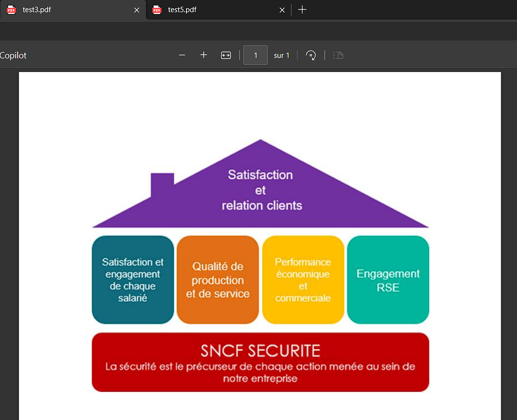
Task: Click the orange Qualité de production box
Action: point(218,280)
